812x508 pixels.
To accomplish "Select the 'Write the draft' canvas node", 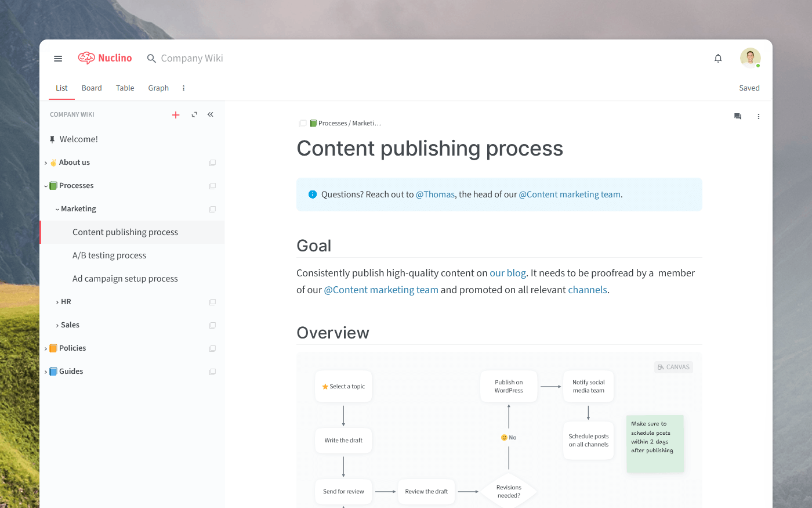I will pyautogui.click(x=343, y=440).
